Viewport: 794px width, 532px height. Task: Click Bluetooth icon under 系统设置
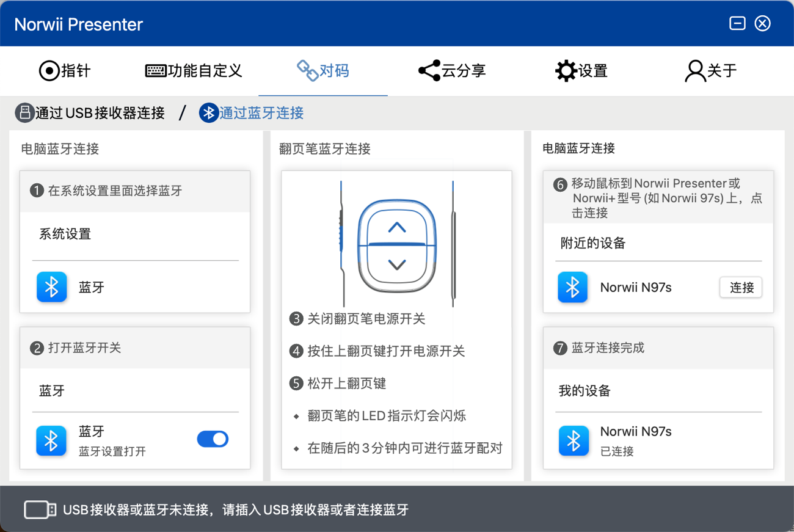[52, 287]
